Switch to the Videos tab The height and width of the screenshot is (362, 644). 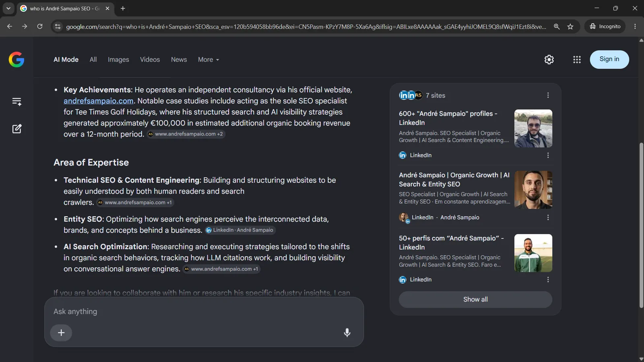click(x=150, y=60)
